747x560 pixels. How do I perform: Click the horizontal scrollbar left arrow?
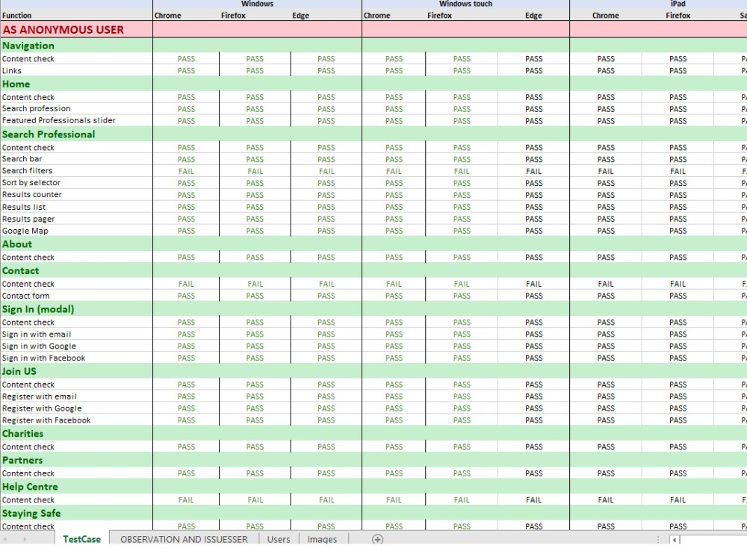[x=674, y=540]
